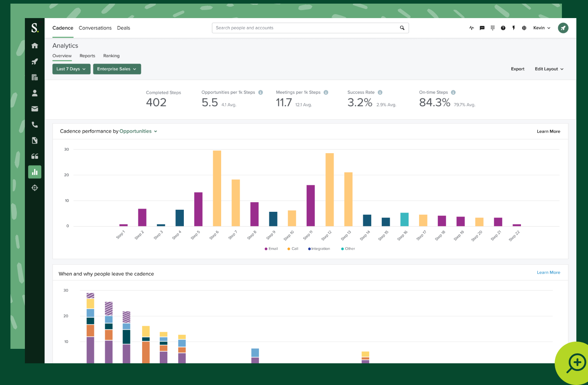Toggle Email series in chart legend
This screenshot has height=385, width=588.
[x=271, y=249]
